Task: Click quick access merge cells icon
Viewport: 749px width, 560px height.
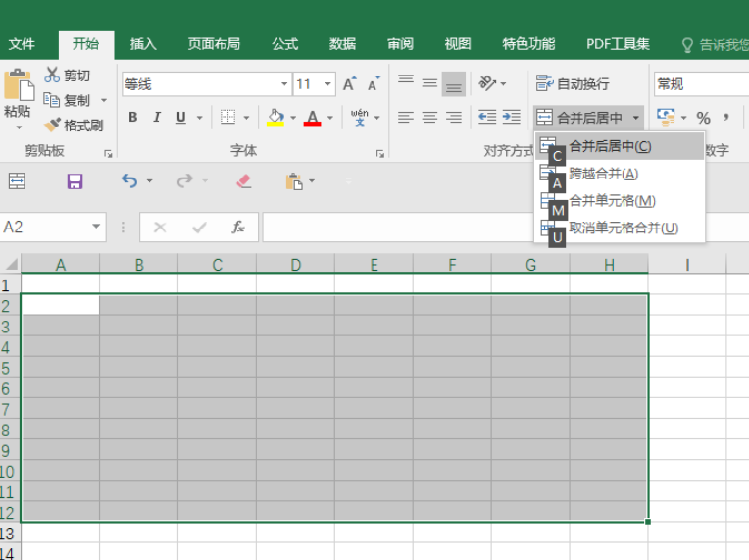Action: [x=18, y=181]
